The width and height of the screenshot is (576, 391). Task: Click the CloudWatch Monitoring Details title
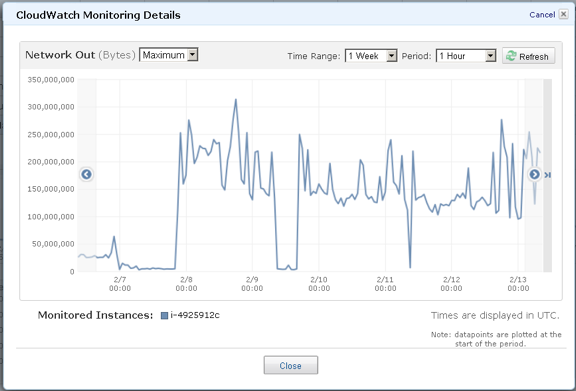pyautogui.click(x=98, y=15)
